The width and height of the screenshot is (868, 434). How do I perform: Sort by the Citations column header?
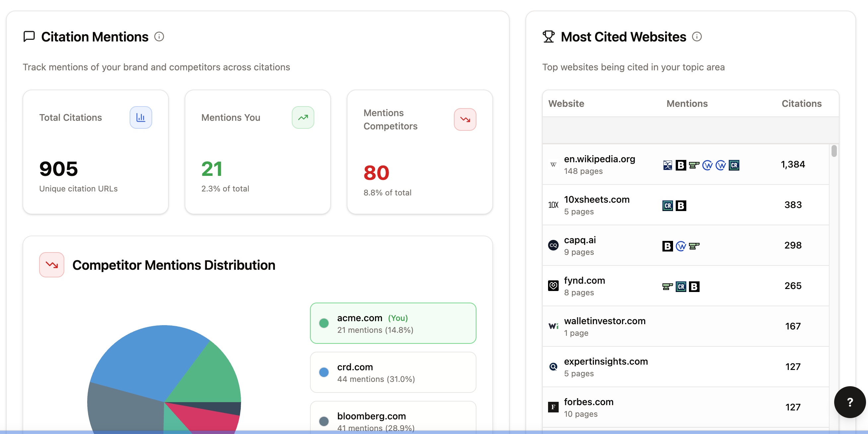point(801,104)
